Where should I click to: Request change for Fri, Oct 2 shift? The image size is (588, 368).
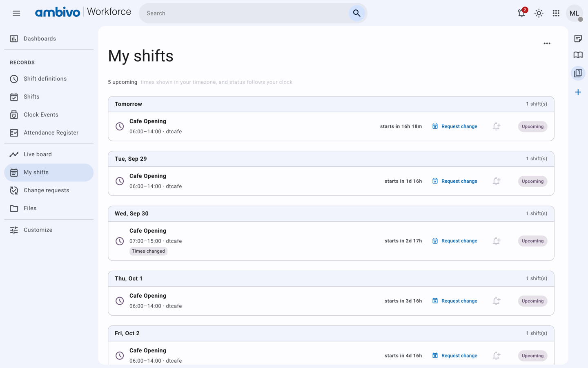[454, 356]
